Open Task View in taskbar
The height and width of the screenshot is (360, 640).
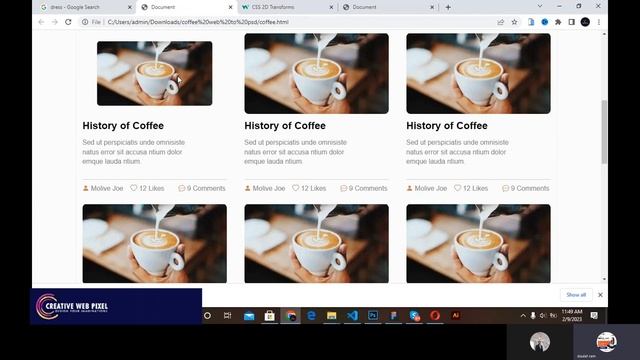[228, 316]
